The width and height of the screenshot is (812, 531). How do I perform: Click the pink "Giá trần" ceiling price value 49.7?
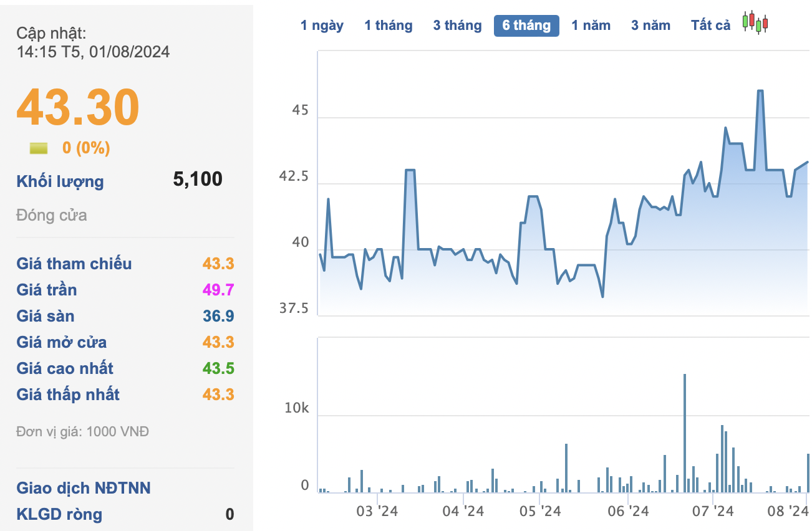pyautogui.click(x=220, y=290)
